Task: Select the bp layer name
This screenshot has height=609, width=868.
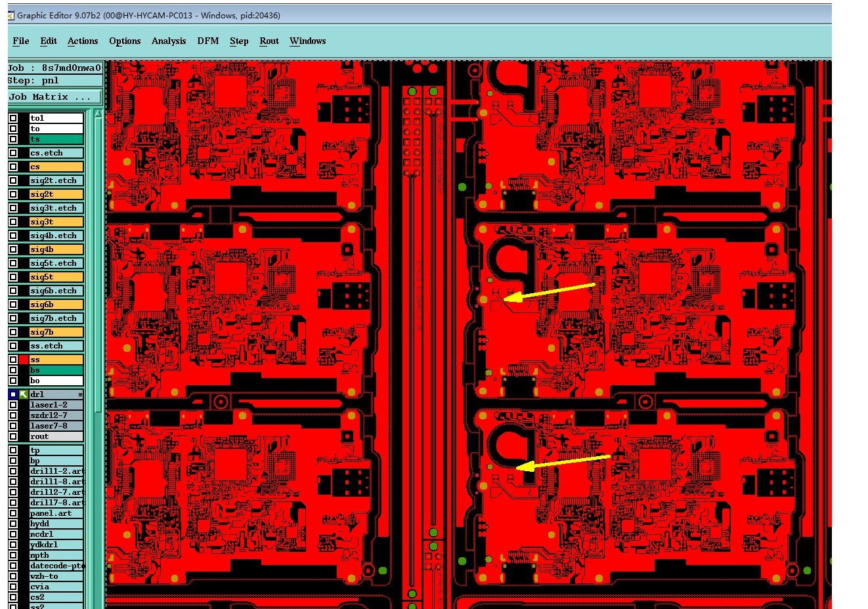Action: coord(56,461)
